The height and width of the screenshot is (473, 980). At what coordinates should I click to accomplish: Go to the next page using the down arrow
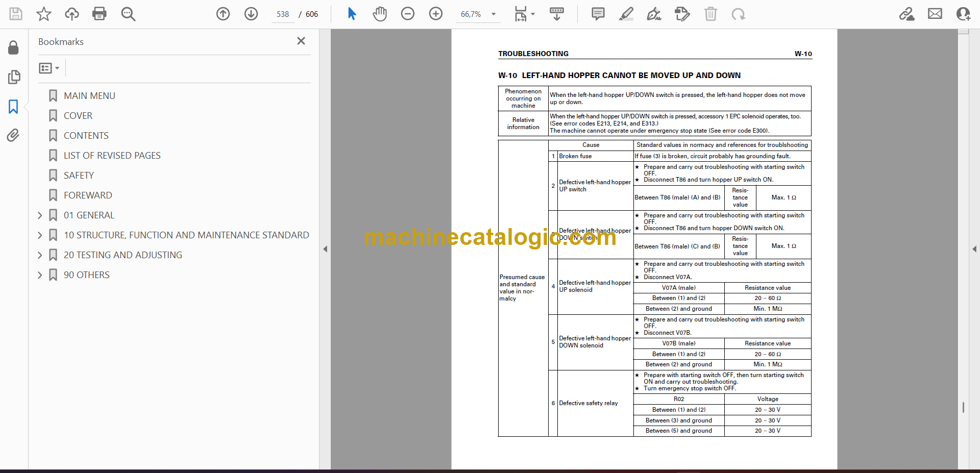251,14
